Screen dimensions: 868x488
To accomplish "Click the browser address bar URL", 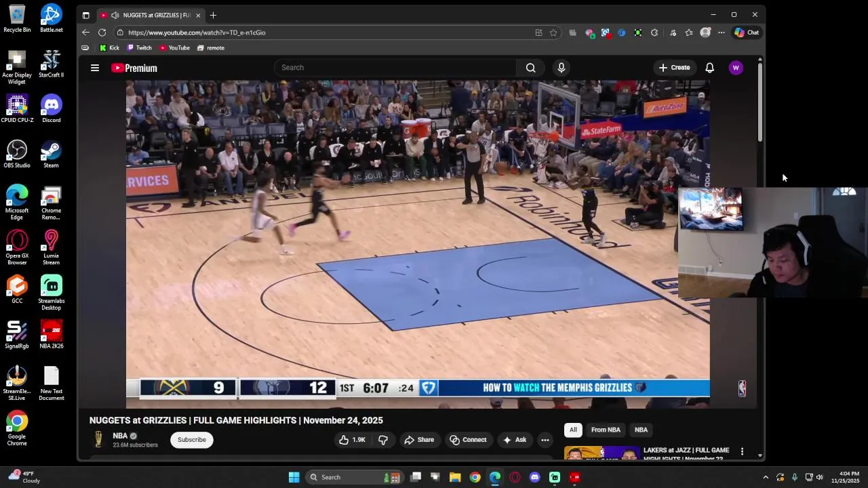I will point(197,33).
